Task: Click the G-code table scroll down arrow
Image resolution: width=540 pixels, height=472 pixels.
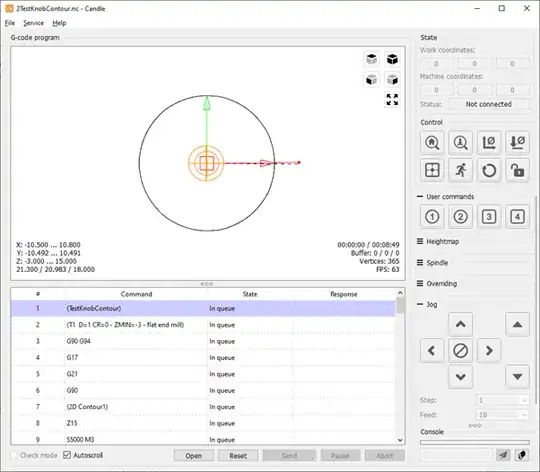Action: (400, 440)
